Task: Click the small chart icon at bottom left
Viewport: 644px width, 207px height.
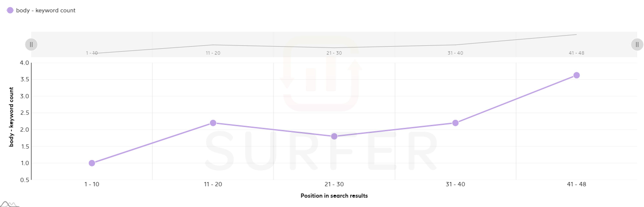Action: [x=10, y=204]
